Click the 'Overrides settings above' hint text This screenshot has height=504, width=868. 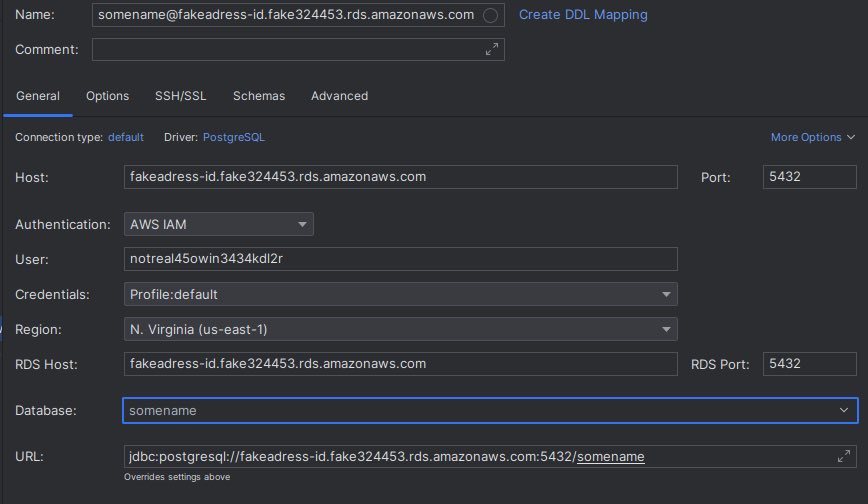(x=177, y=477)
